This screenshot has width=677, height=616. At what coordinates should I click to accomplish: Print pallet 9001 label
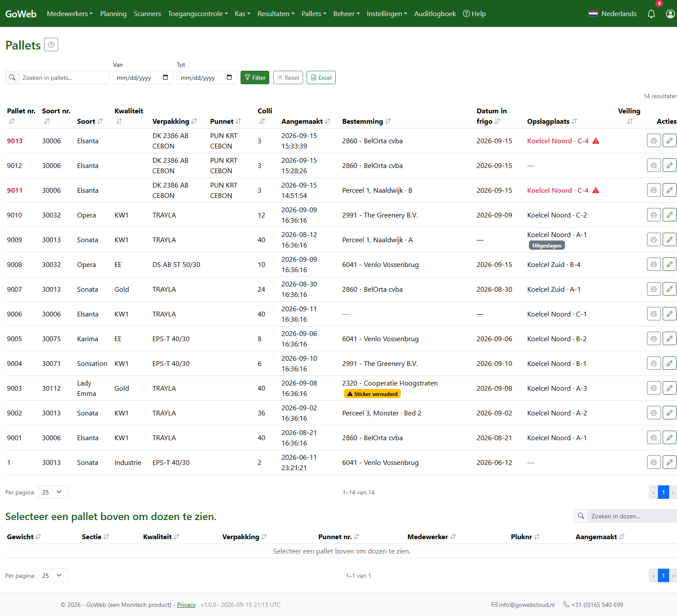click(654, 438)
